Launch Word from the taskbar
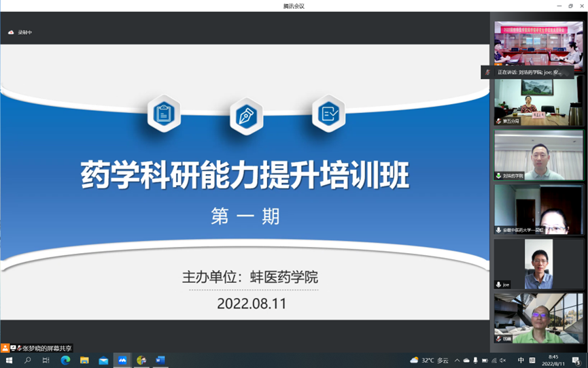Image resolution: width=588 pixels, height=368 pixels. point(160,360)
